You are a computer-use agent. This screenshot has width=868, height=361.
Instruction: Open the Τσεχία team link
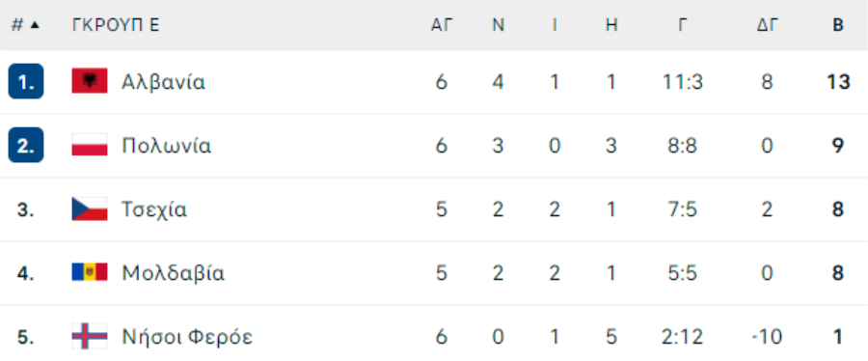tap(154, 209)
